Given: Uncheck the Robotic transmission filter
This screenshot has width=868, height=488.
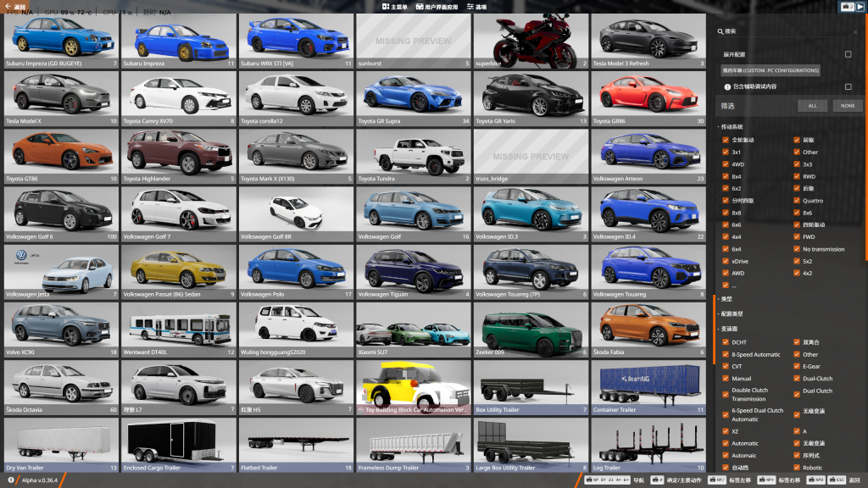Looking at the screenshot, I should point(797,468).
